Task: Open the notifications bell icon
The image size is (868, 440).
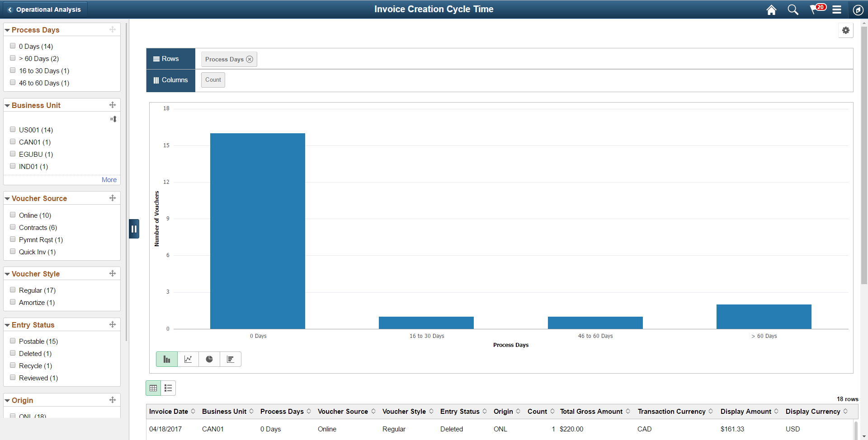Action: [x=815, y=9]
